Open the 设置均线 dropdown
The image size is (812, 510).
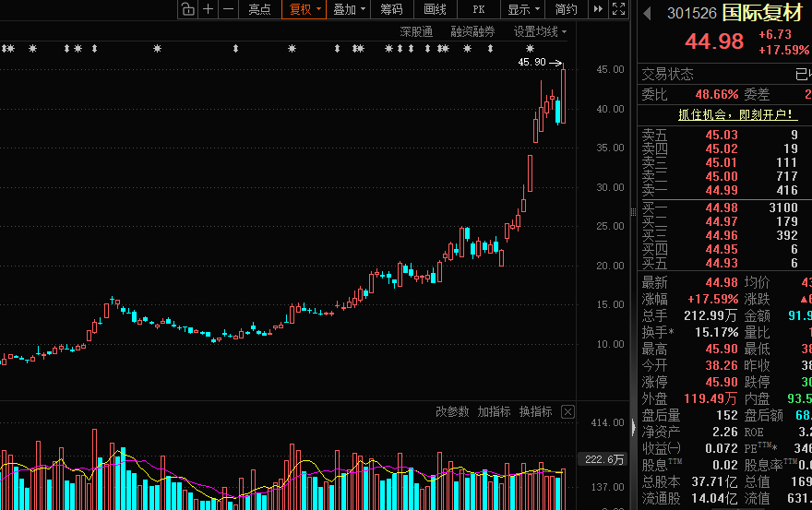pyautogui.click(x=540, y=32)
